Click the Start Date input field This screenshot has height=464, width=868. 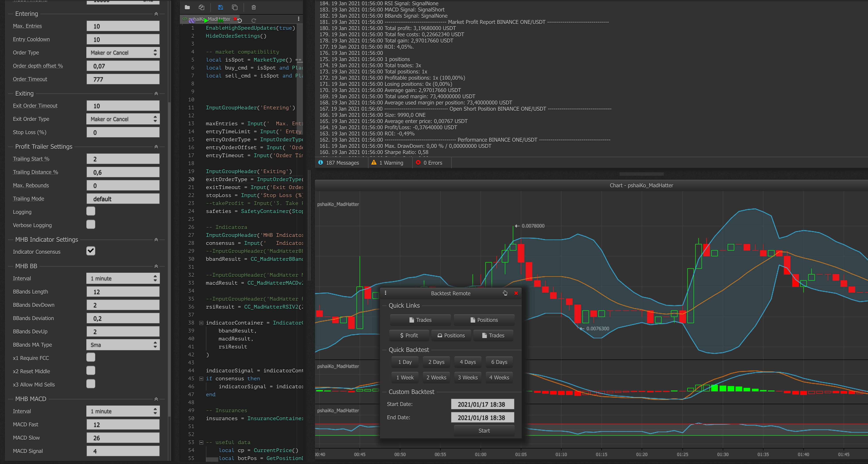click(x=482, y=404)
